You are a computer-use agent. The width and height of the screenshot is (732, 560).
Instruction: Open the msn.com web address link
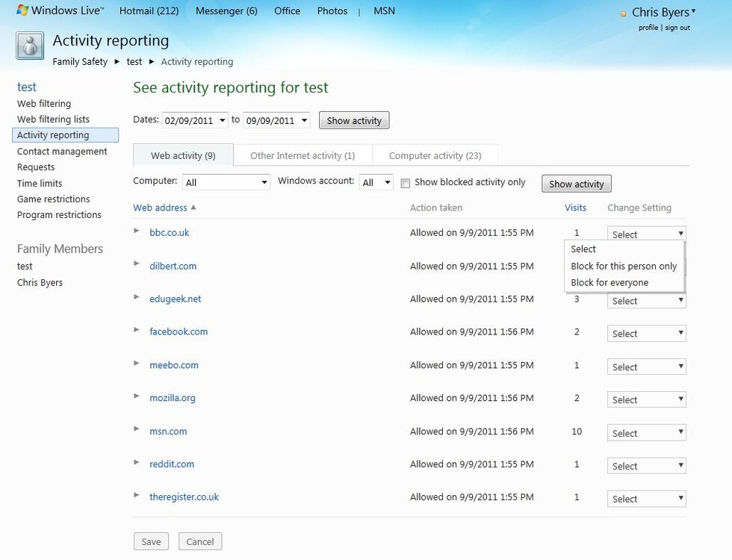(168, 432)
